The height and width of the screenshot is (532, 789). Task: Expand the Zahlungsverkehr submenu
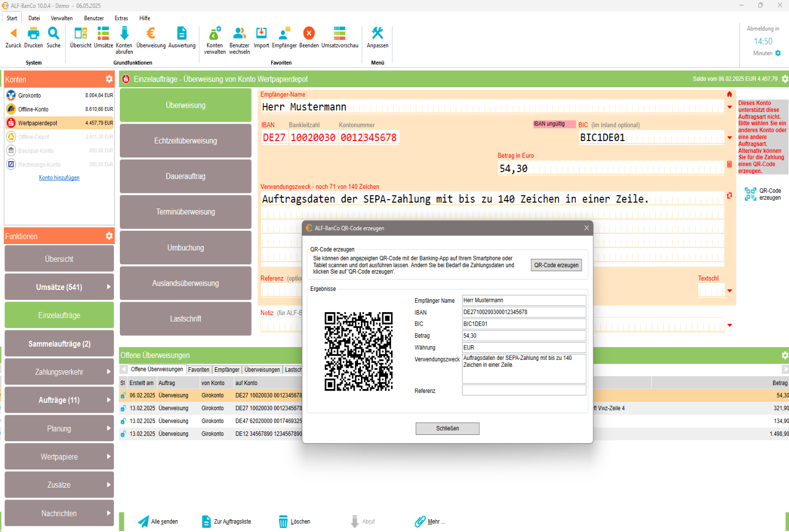[x=108, y=372]
